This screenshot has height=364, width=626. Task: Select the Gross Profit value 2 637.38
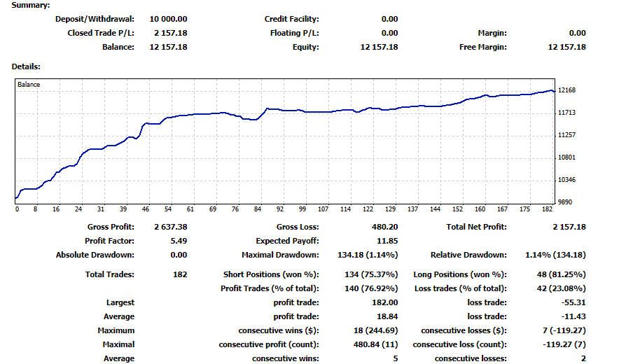(170, 227)
